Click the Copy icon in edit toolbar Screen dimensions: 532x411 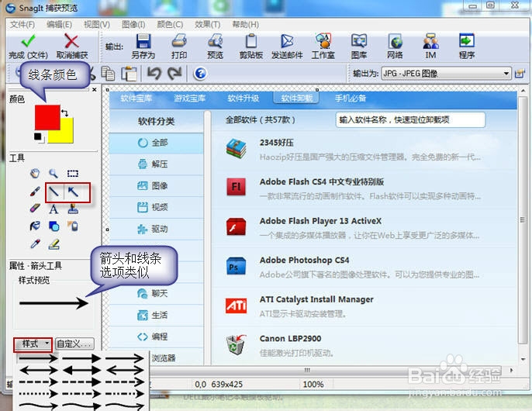[x=109, y=74]
